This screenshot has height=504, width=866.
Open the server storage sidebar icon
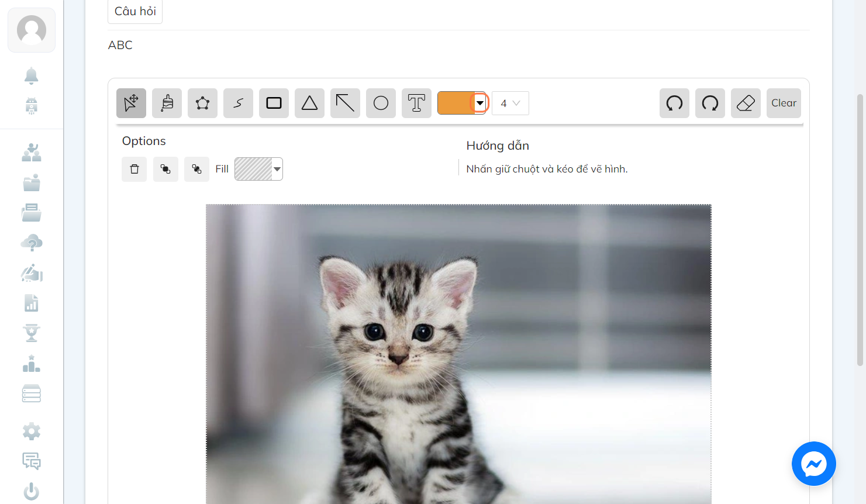32,393
